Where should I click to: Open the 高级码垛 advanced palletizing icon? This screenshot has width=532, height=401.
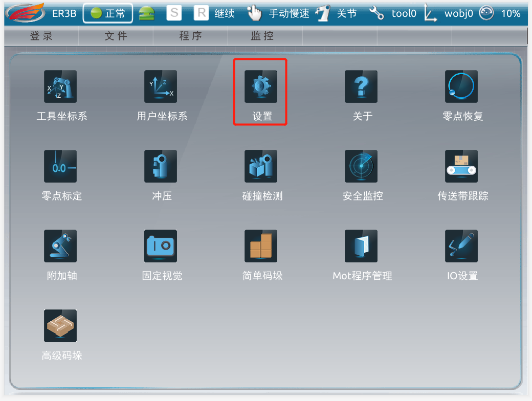(x=60, y=326)
